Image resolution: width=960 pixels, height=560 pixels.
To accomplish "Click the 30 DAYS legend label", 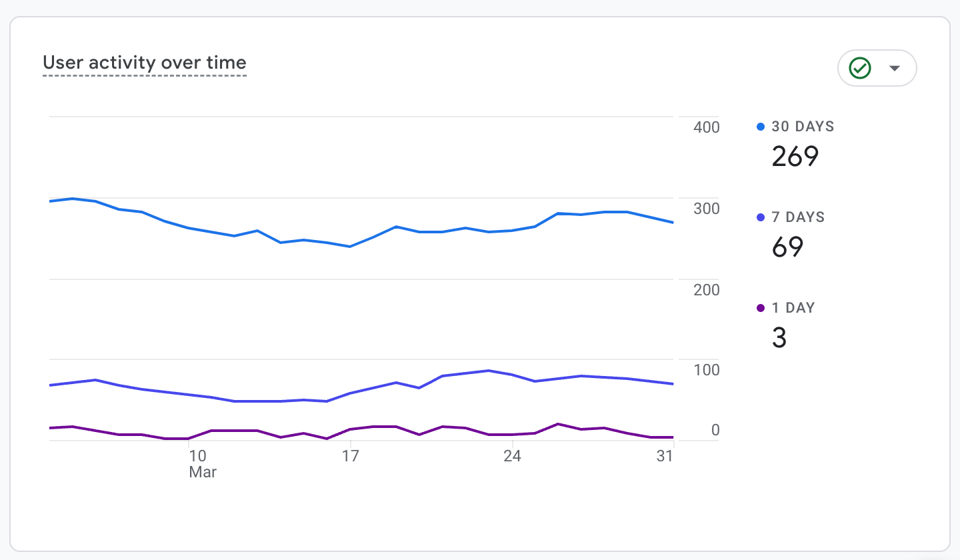I will [x=803, y=127].
